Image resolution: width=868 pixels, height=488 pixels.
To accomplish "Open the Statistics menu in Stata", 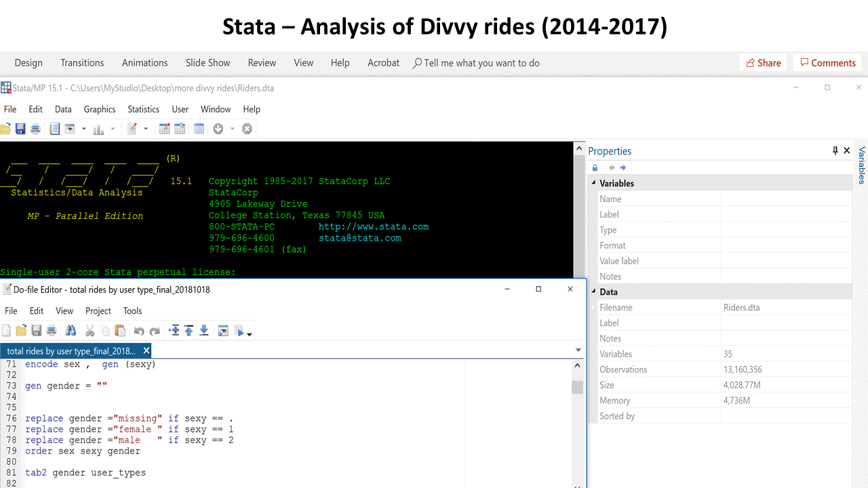I will 143,109.
